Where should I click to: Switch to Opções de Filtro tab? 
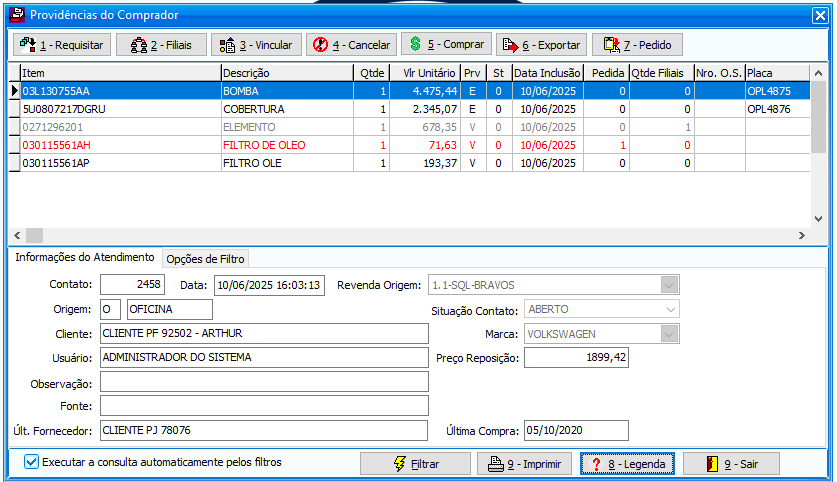[x=206, y=259]
